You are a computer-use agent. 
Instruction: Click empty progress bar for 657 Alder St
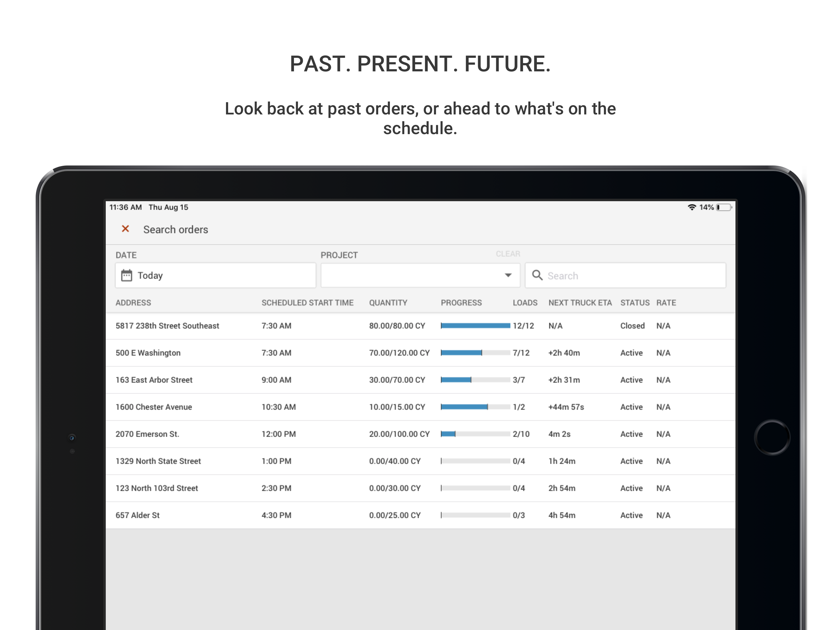[475, 515]
